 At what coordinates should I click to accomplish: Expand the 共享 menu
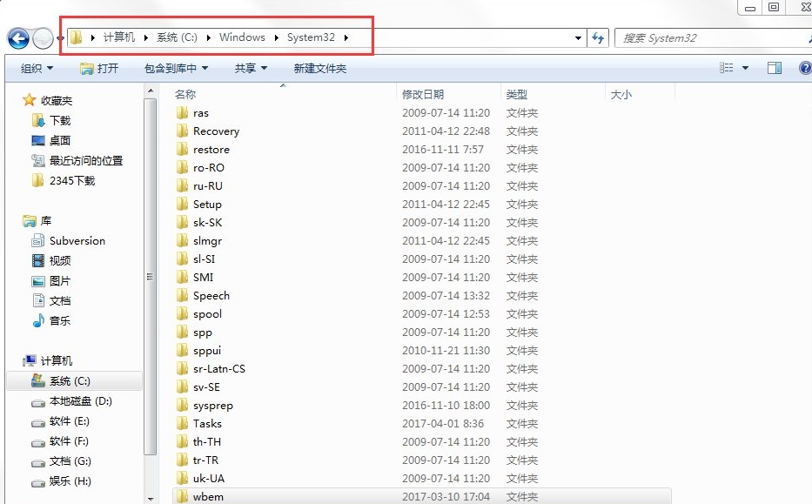251,68
